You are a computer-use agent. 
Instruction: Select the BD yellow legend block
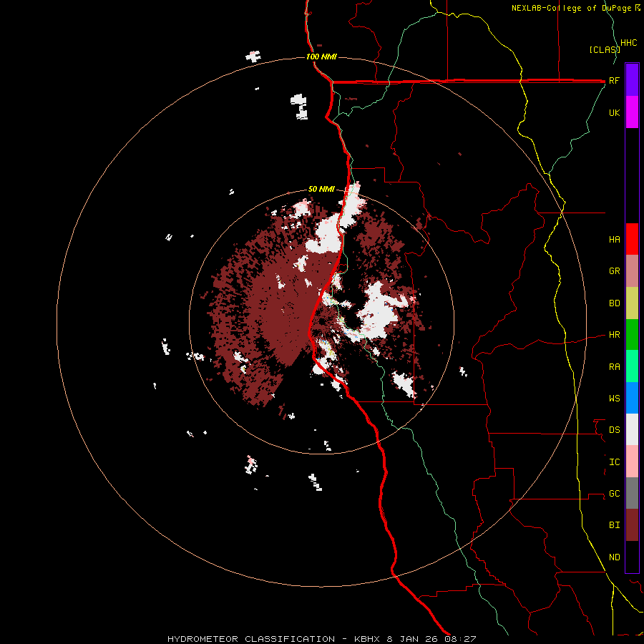(632, 303)
